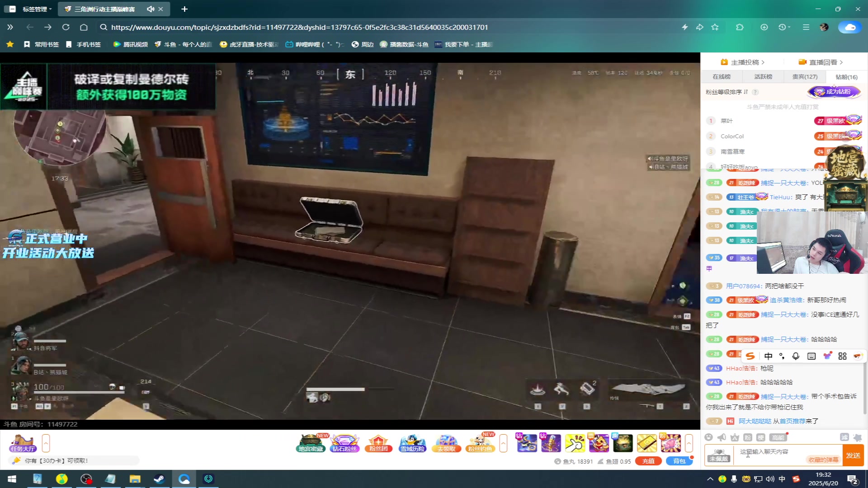Toggle the taskbar volume speaker icon
This screenshot has height=488, width=868.
pos(770,479)
